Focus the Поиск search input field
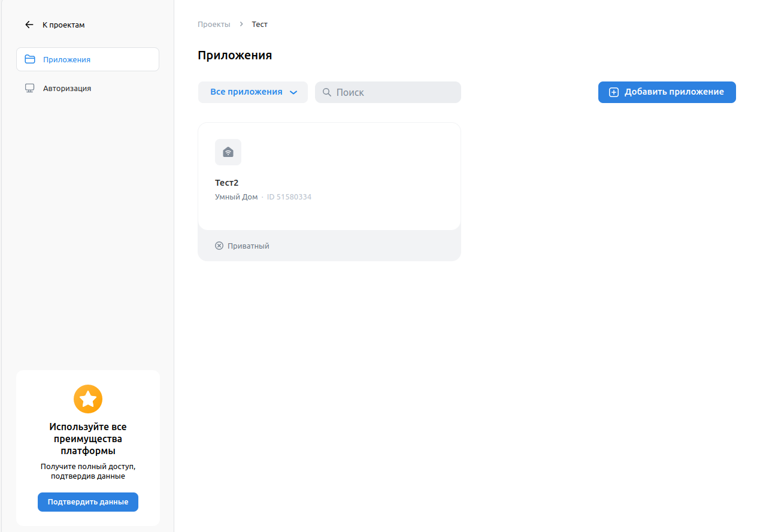 pos(395,92)
